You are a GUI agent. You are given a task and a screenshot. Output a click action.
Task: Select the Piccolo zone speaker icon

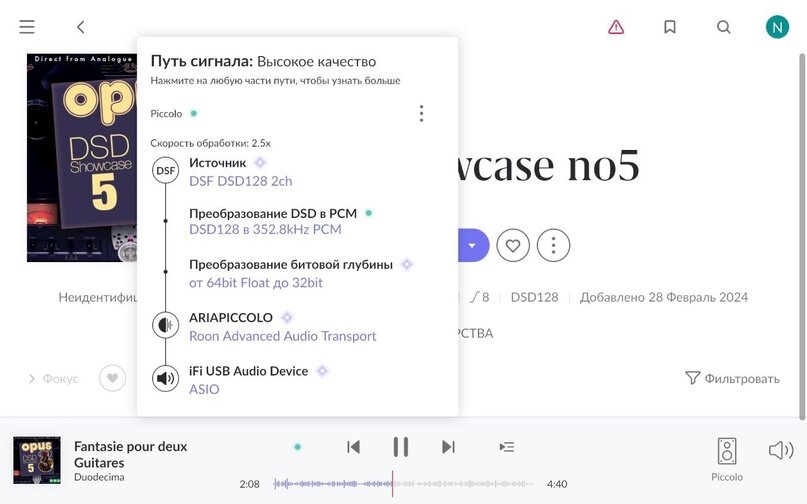click(727, 451)
